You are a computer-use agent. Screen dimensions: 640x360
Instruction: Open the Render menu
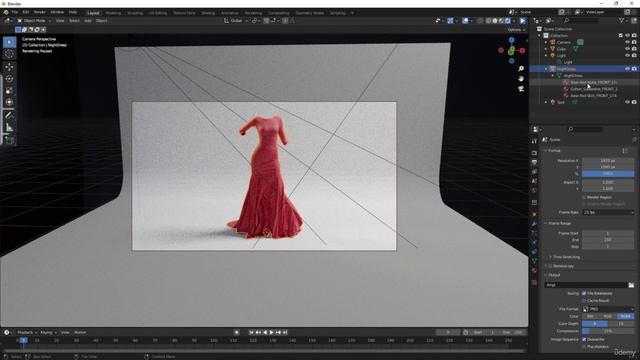coord(40,12)
